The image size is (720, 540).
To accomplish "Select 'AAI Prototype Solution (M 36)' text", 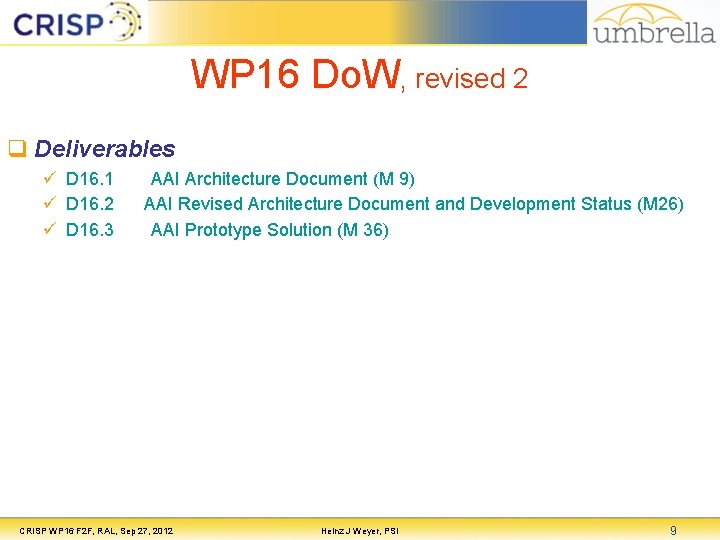I will tap(270, 230).
